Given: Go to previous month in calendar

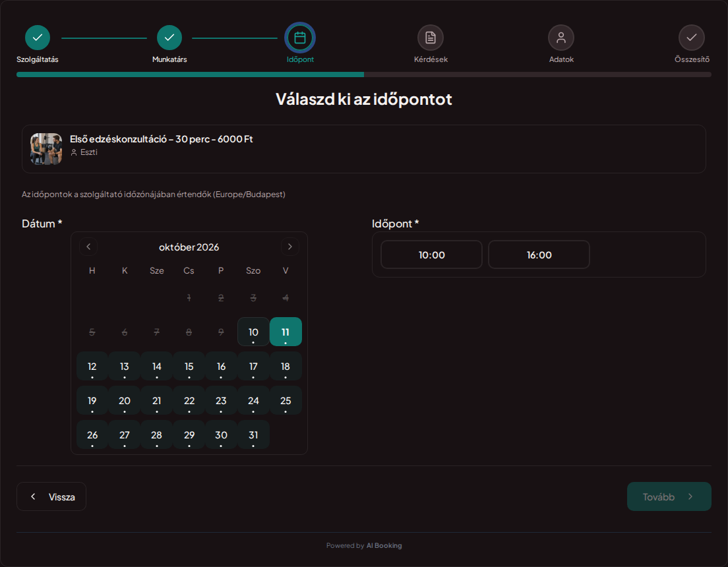Looking at the screenshot, I should 88,247.
